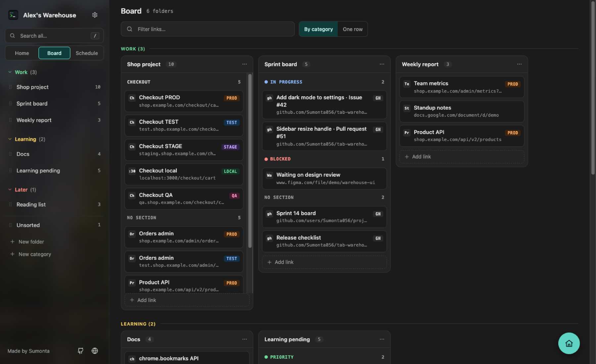Switch board layout to One row

pyautogui.click(x=353, y=29)
